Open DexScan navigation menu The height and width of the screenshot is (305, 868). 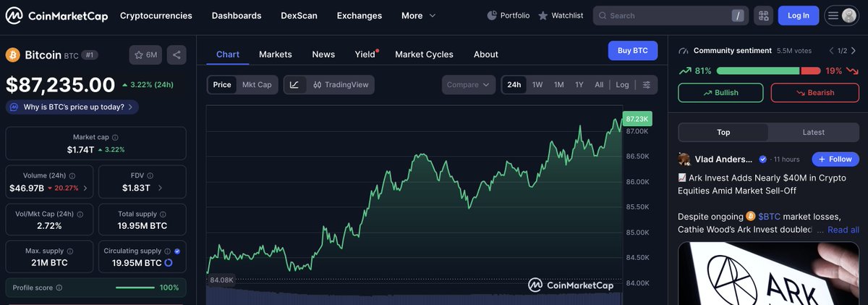click(299, 15)
